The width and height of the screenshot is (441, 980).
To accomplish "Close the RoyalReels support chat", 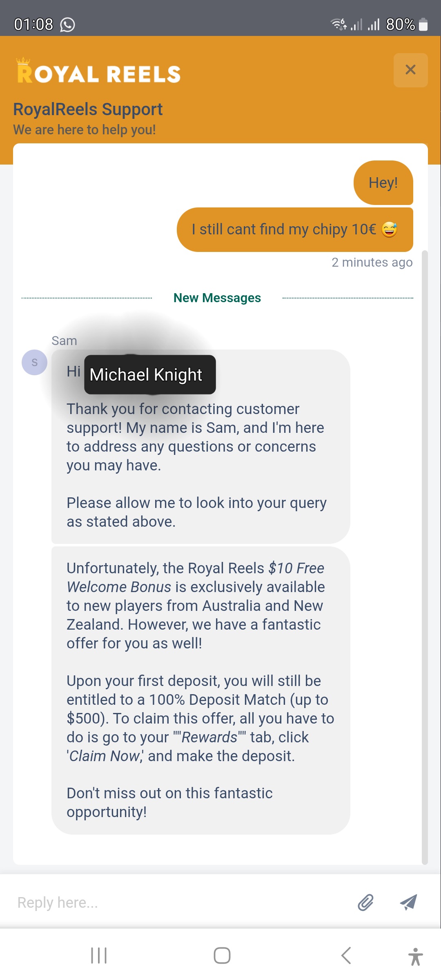I will click(410, 70).
